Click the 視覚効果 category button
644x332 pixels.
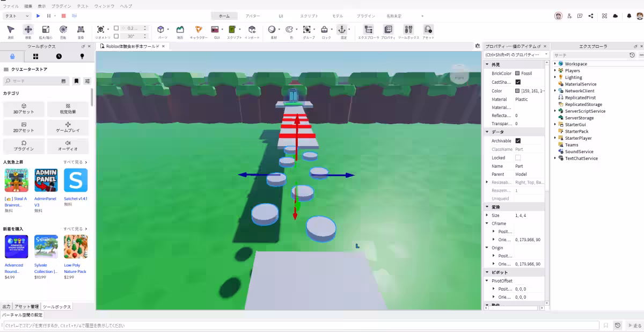pyautogui.click(x=68, y=109)
